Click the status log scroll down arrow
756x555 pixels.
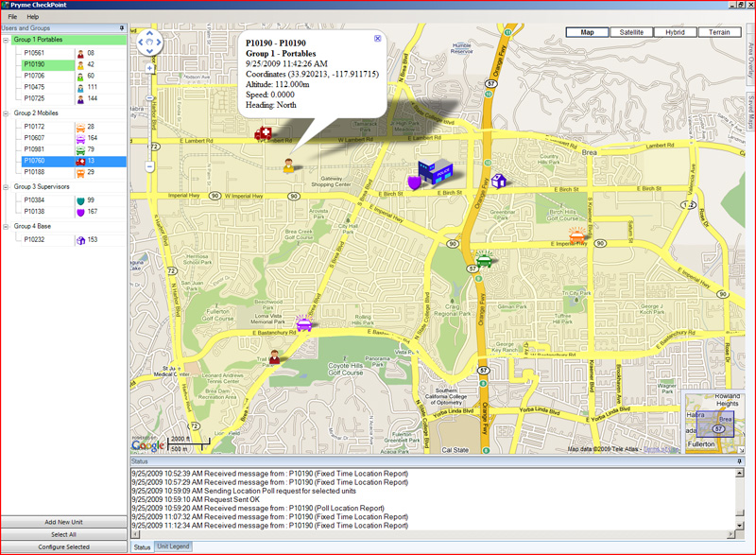740,525
